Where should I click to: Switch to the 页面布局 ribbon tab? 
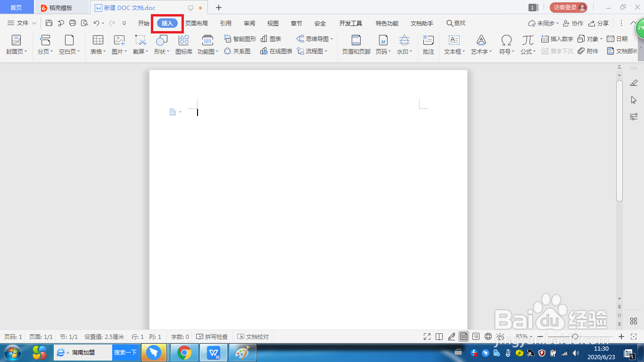click(197, 23)
